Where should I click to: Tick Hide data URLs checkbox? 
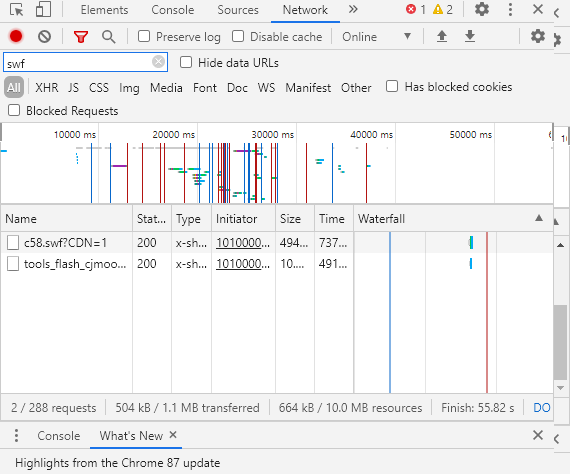click(x=186, y=63)
